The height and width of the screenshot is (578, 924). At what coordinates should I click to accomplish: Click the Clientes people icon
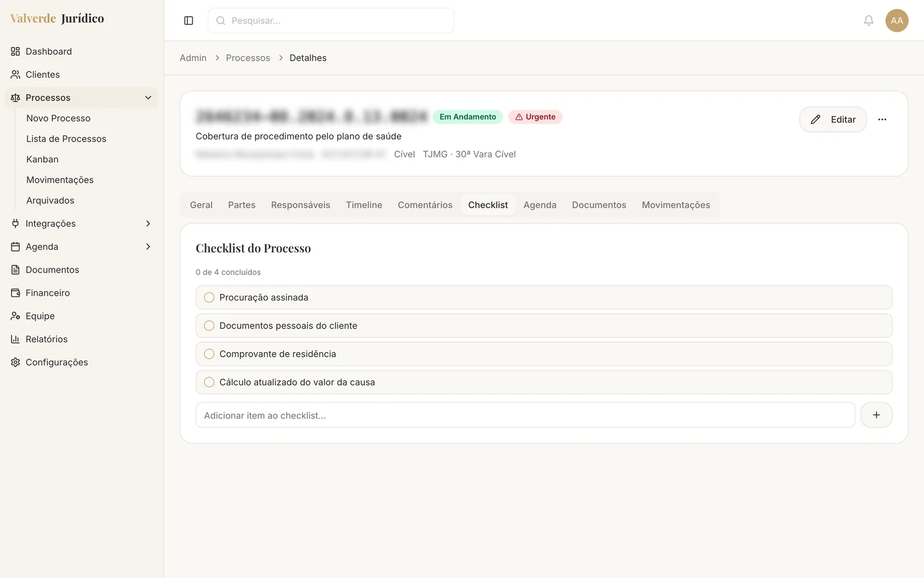point(16,75)
